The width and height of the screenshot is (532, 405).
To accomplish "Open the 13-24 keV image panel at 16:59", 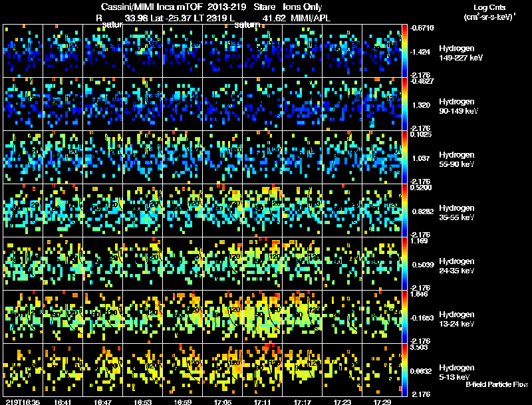I will 182,317.
